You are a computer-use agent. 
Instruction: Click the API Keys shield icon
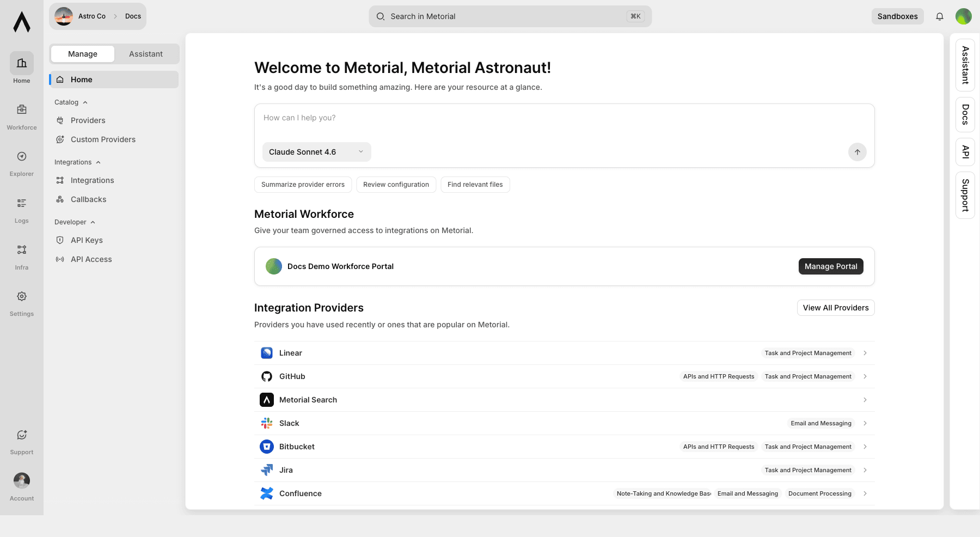click(60, 240)
